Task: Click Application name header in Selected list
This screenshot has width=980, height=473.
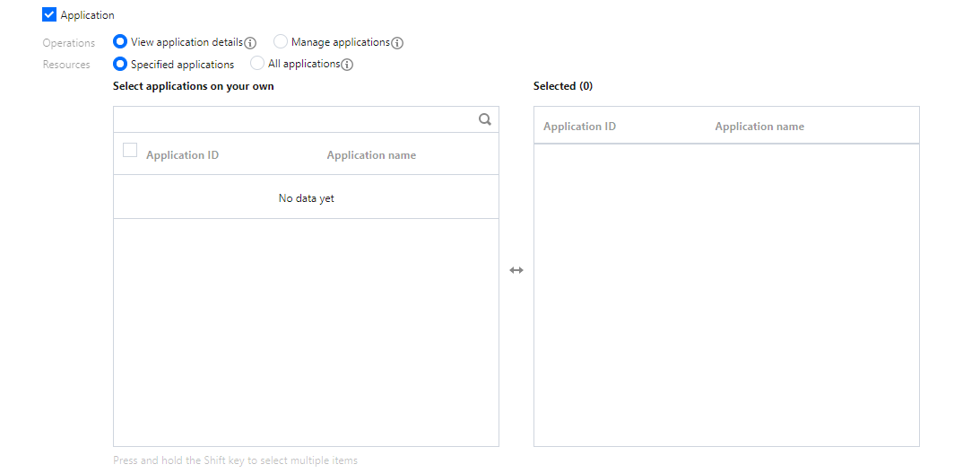Action: point(759,127)
